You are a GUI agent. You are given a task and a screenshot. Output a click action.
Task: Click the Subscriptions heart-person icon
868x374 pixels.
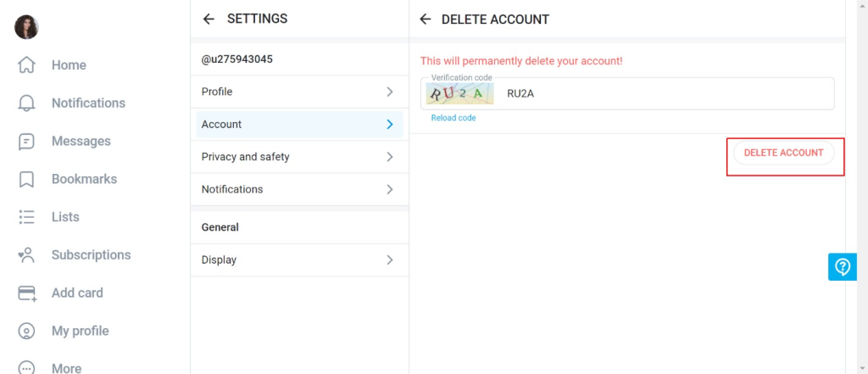coord(26,255)
